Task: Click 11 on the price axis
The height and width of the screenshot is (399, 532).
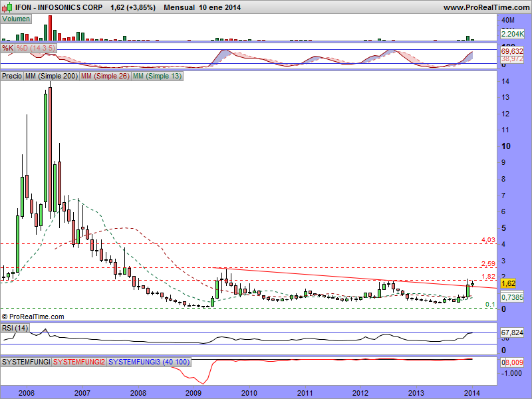Action: pos(505,130)
